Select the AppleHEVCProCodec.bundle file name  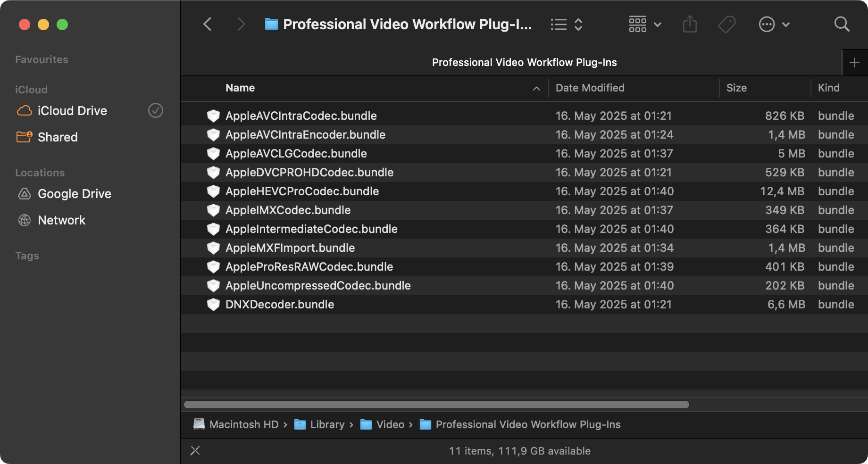pos(302,191)
